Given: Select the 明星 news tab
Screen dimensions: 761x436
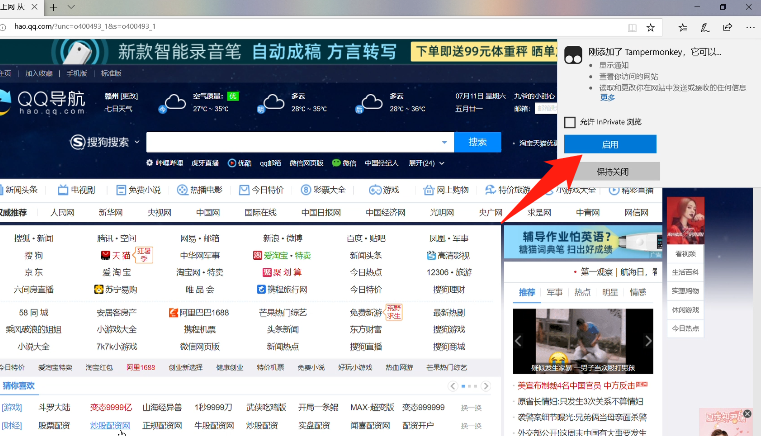Looking at the screenshot, I should 610,292.
